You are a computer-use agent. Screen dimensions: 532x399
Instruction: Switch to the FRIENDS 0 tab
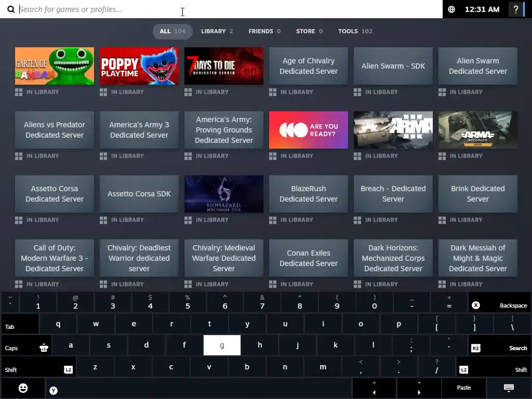pos(264,31)
